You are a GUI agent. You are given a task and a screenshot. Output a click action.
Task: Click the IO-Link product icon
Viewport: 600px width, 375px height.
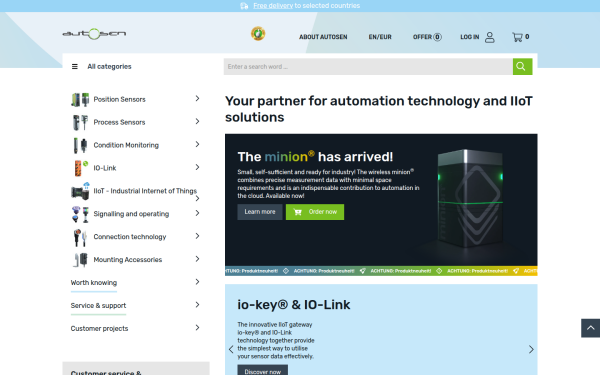80,168
